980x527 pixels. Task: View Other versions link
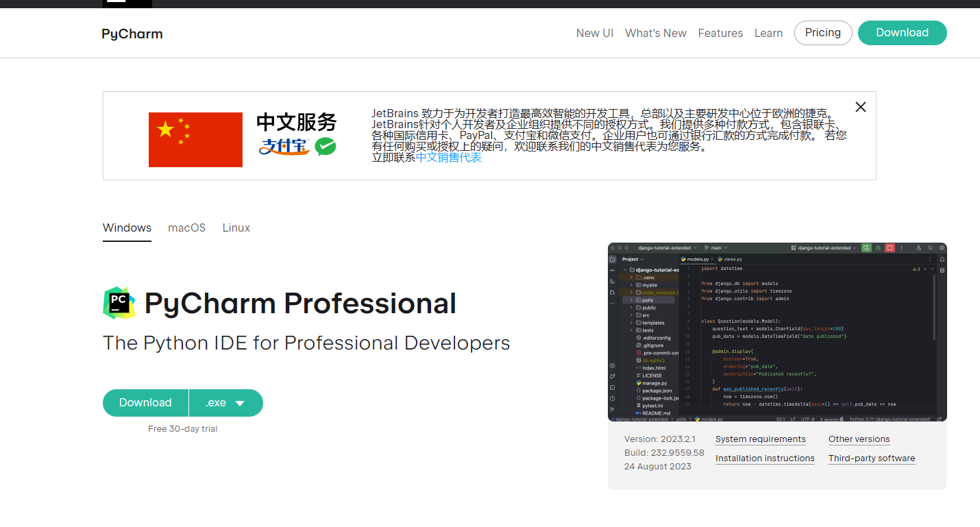(x=859, y=439)
